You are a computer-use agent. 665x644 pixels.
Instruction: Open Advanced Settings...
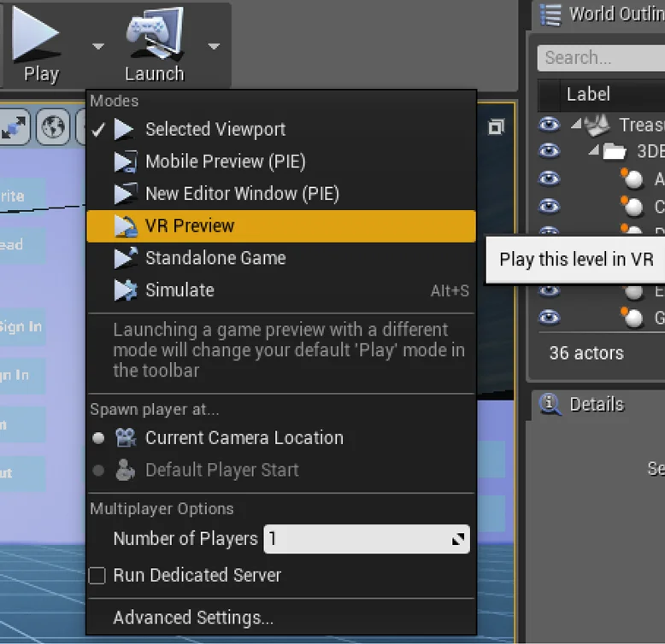(x=193, y=618)
